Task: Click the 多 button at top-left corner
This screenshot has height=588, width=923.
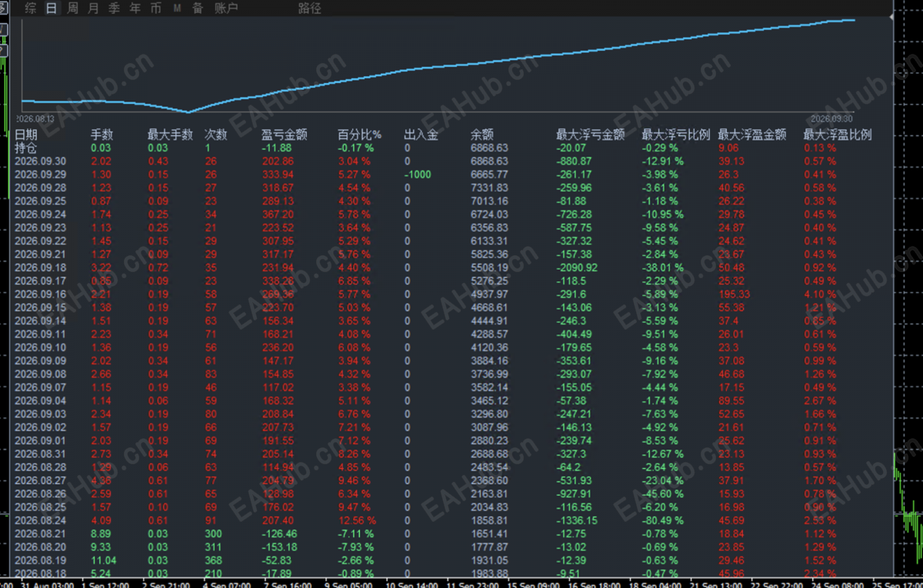Action: click(3, 8)
